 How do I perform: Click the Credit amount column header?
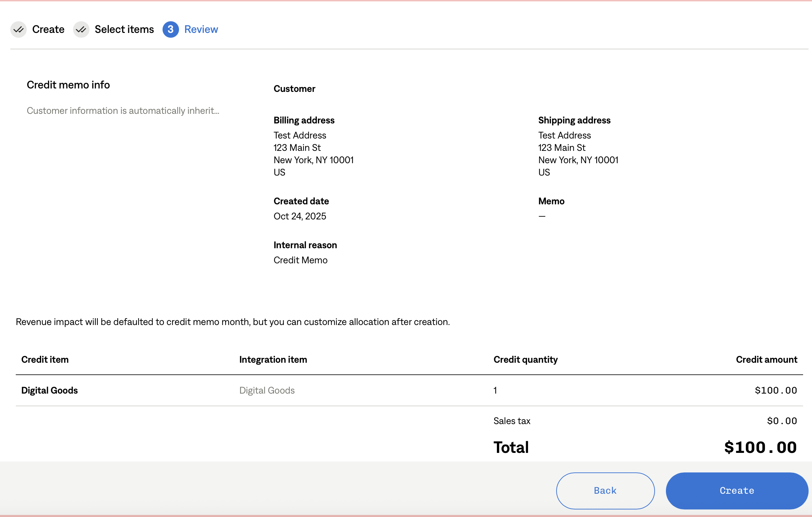pos(766,359)
